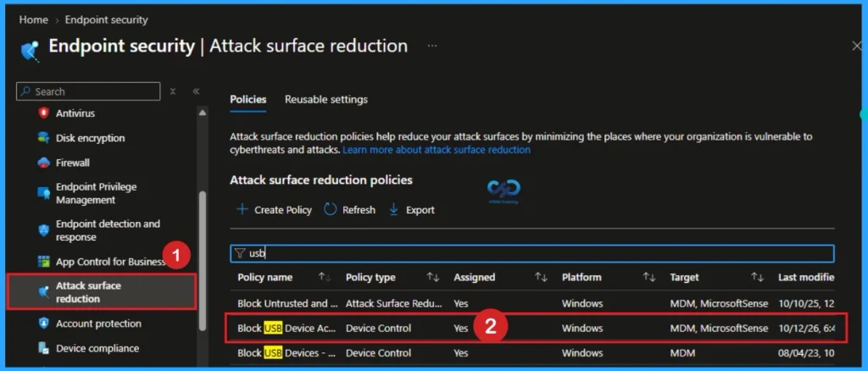Click the Platform column header

(x=581, y=278)
